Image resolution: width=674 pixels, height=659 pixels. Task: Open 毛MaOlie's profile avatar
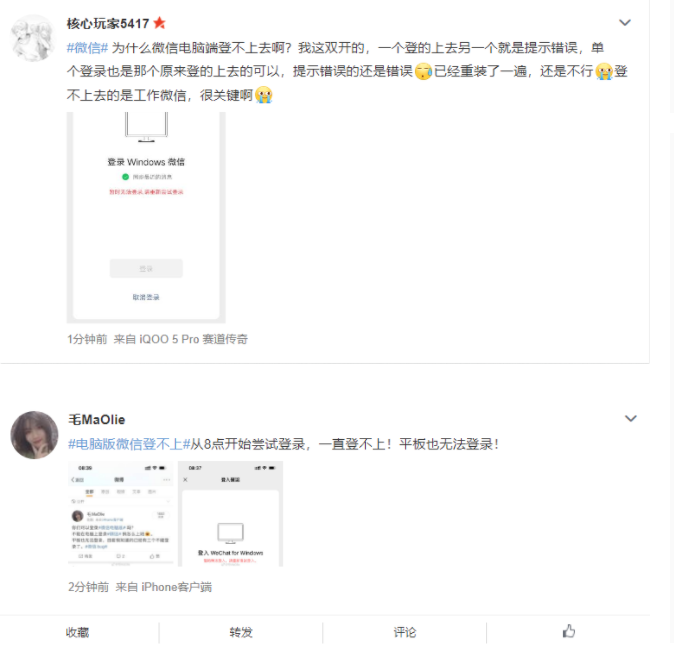tap(34, 435)
